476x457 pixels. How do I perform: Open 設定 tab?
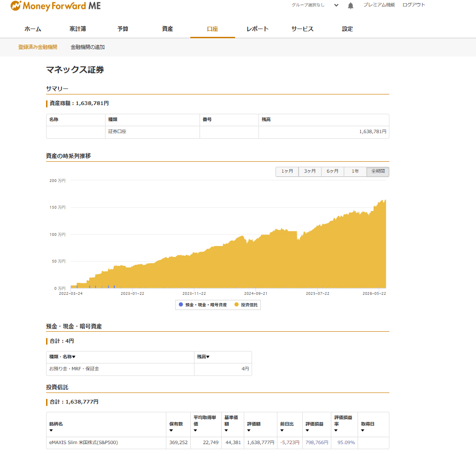[347, 29]
